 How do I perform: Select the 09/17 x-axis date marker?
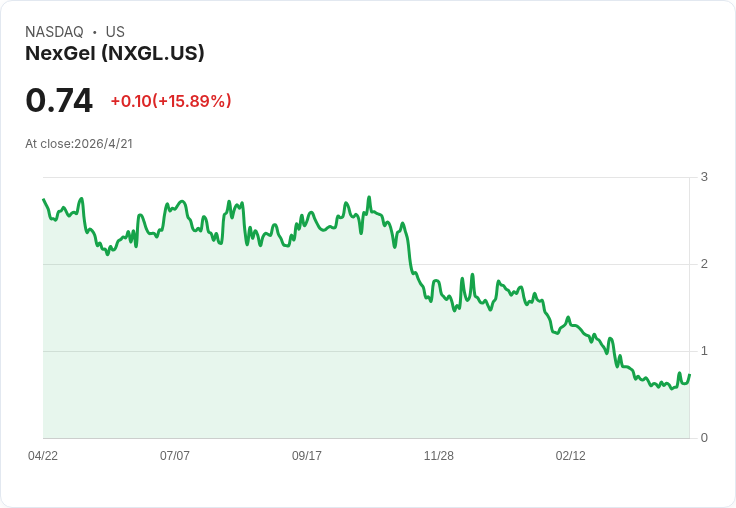307,456
